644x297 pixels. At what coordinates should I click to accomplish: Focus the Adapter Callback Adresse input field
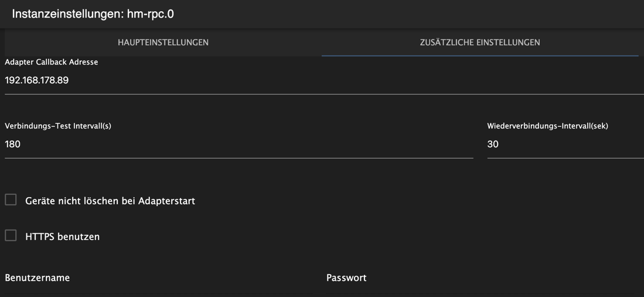[x=324, y=80]
